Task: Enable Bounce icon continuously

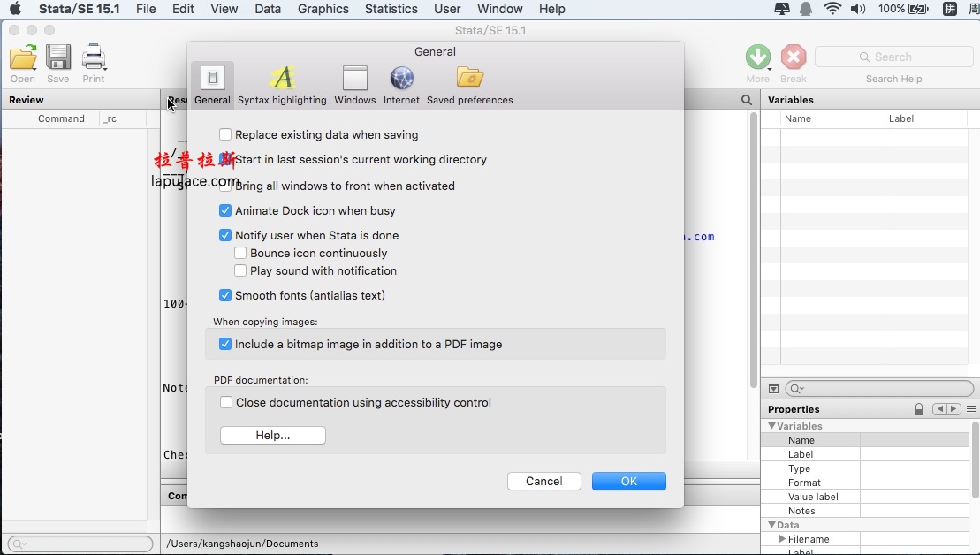Action: tap(240, 253)
